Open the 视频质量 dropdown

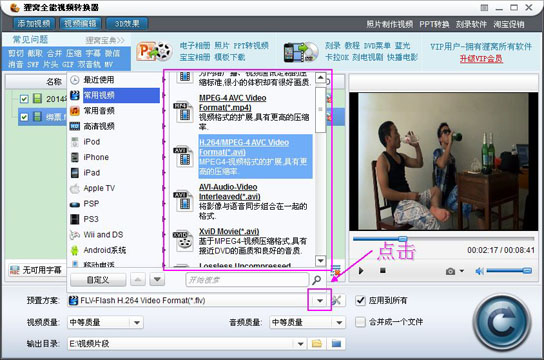(x=105, y=323)
